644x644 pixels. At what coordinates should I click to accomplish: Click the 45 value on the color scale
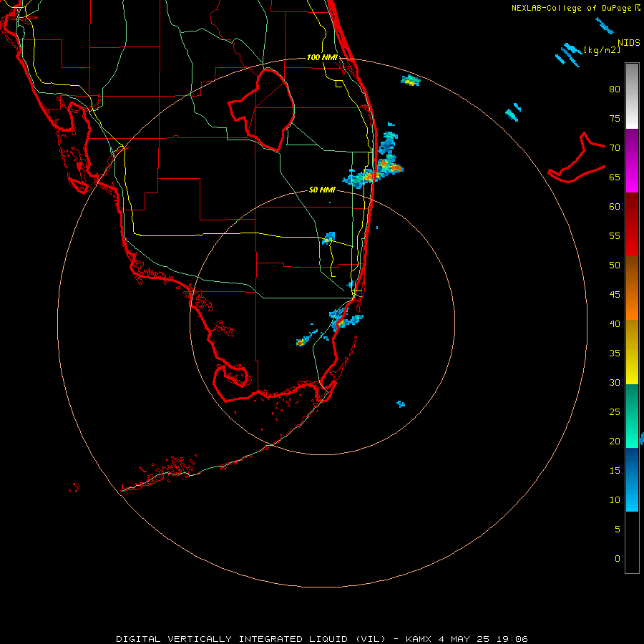coord(615,295)
